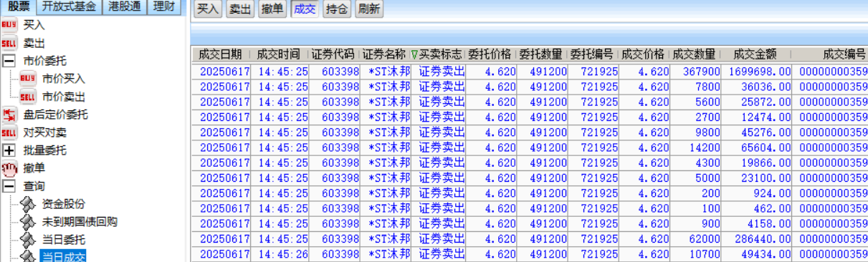Switch to the 开放式基金 tab
Screen dimensions: 868x262
click(69, 7)
